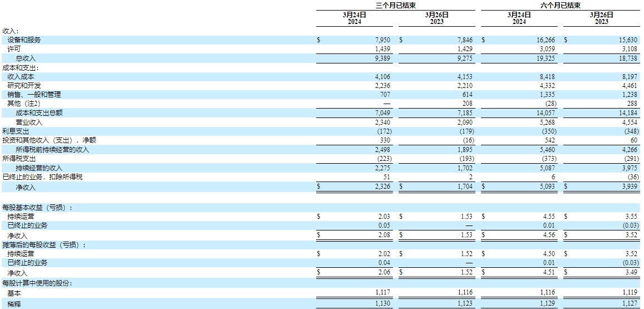
Task: Click the 每股计算中使用的股份 section heading
Action: click(x=37, y=283)
